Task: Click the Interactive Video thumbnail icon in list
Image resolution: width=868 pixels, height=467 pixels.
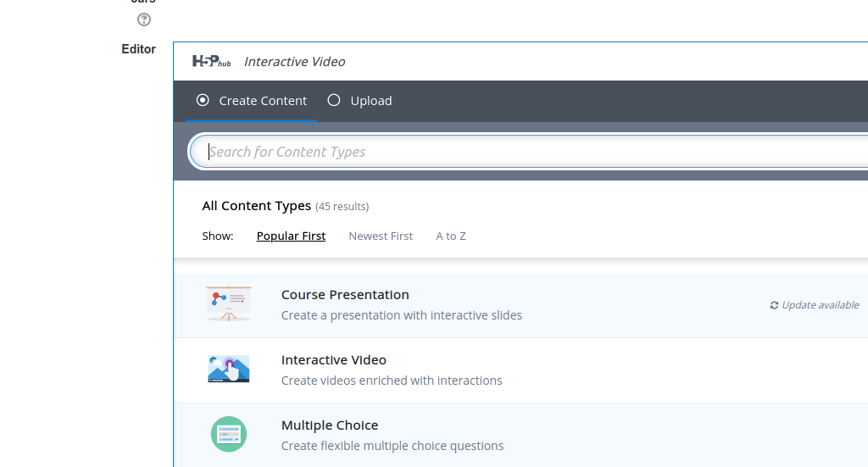Action: (x=229, y=370)
